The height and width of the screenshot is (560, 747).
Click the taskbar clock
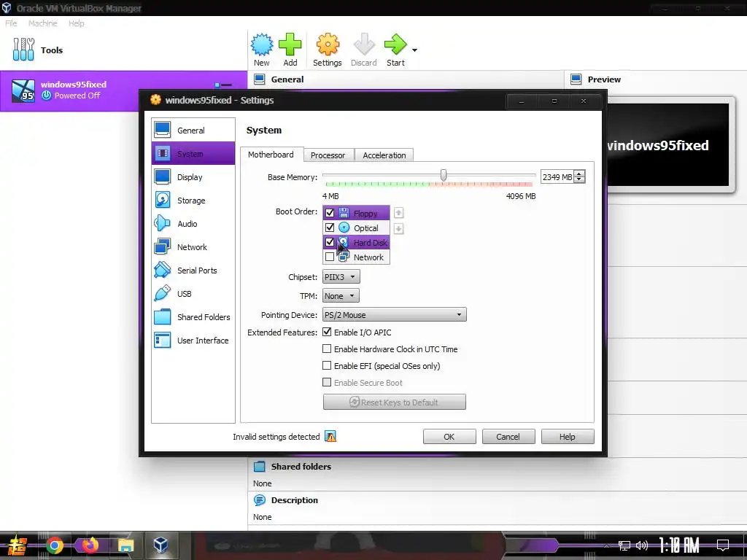pyautogui.click(x=679, y=545)
